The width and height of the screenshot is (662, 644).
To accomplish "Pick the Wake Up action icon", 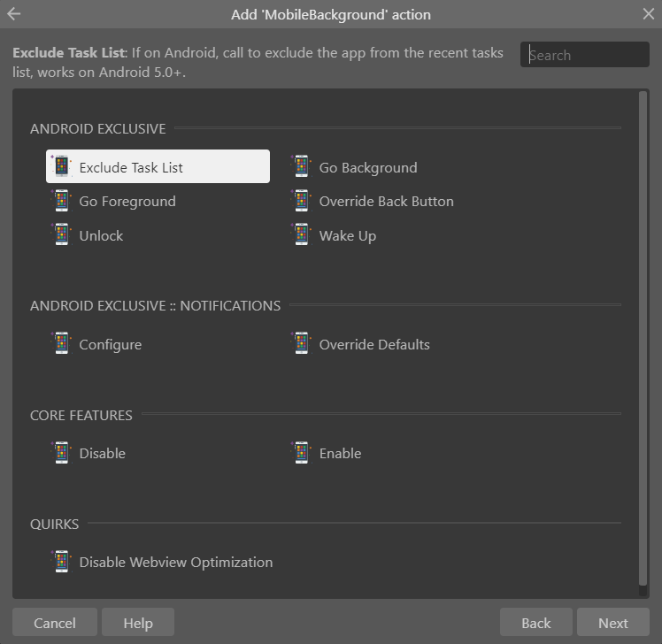I will pyautogui.click(x=301, y=234).
